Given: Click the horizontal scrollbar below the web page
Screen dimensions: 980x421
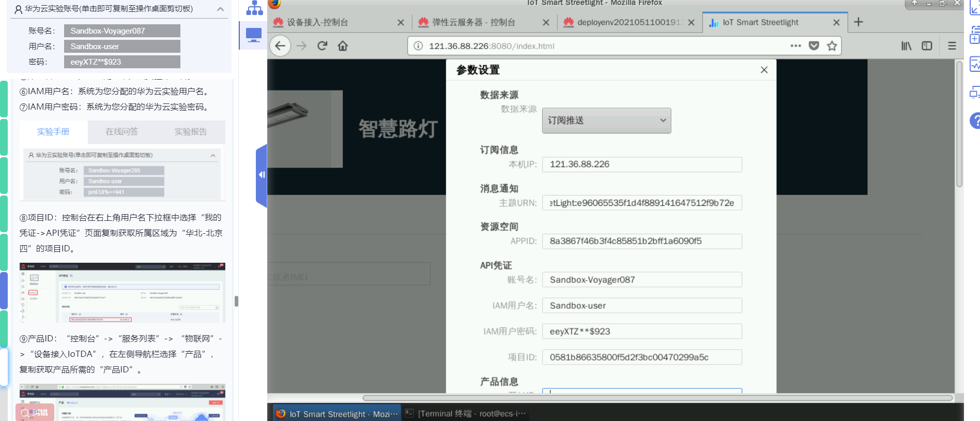Looking at the screenshot, I should point(657,398).
